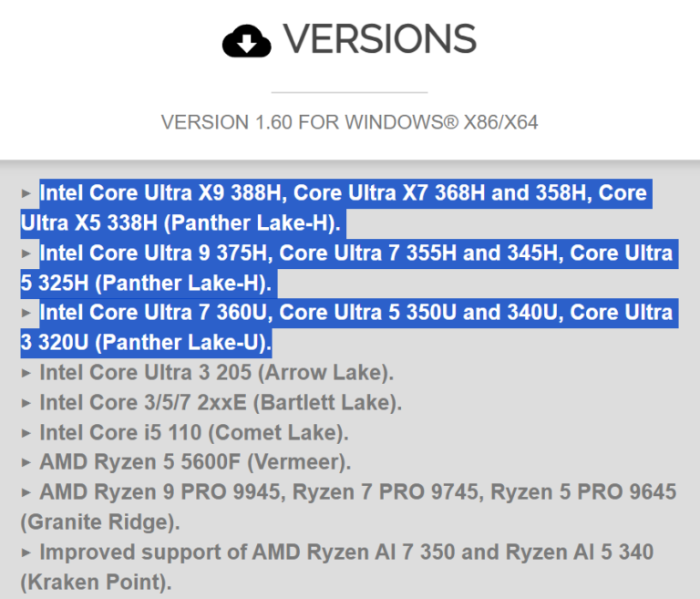Click the cloud download icon

[x=247, y=41]
